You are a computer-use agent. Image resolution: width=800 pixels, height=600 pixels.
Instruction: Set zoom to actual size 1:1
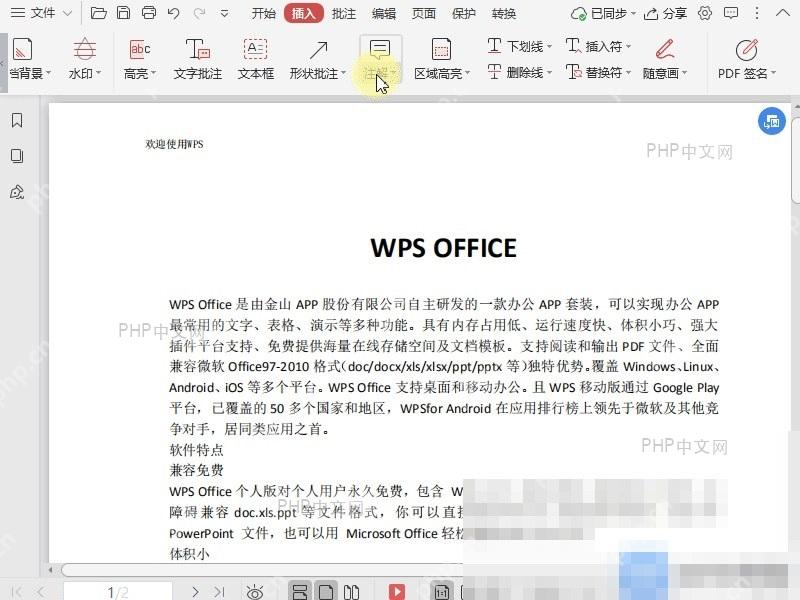tap(442, 592)
